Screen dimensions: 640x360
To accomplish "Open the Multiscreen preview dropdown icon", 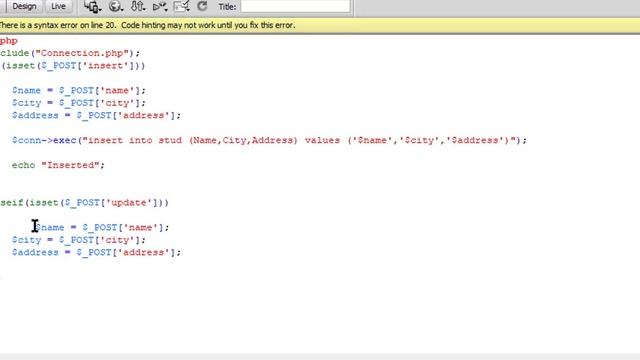I will (93, 7).
